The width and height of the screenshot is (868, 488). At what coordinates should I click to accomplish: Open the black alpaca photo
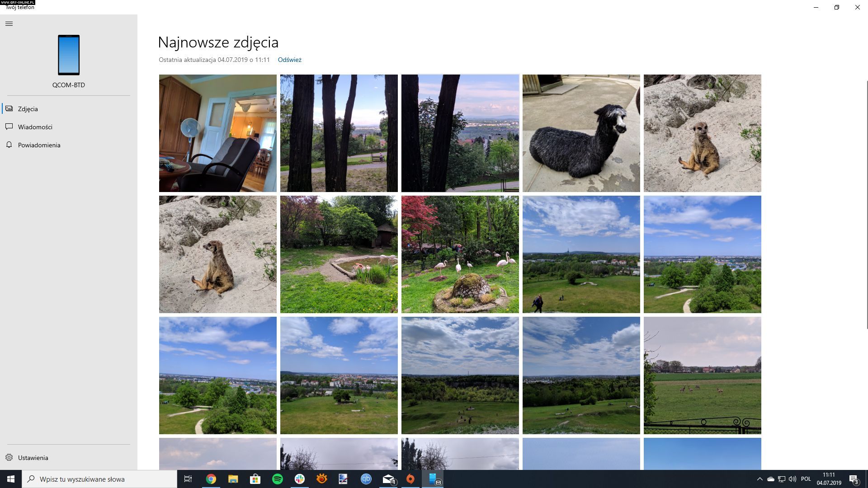[581, 133]
